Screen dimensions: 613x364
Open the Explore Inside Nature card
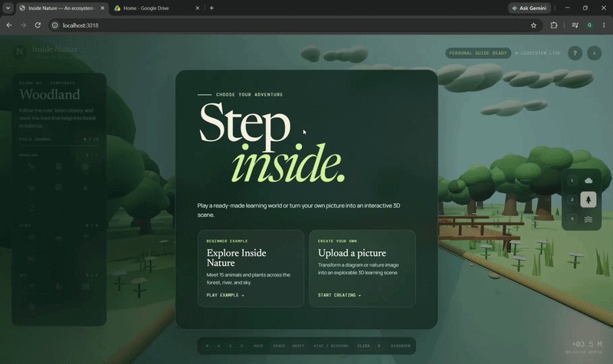point(251,269)
